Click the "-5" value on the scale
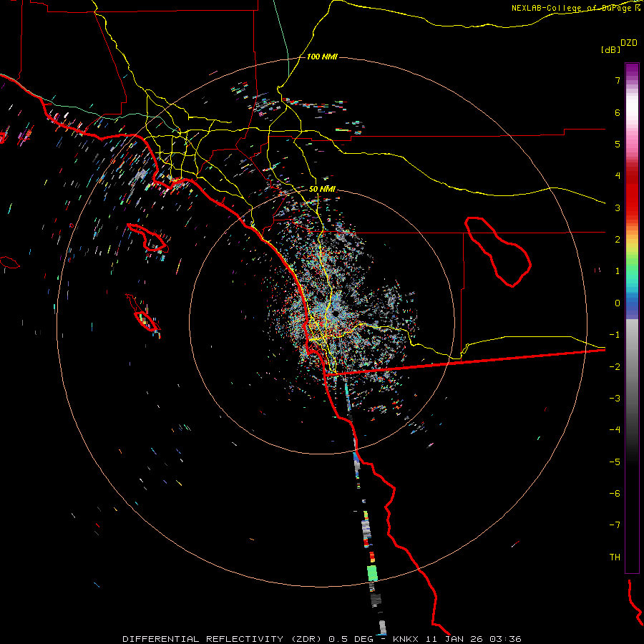This screenshot has width=644, height=644. 615,462
